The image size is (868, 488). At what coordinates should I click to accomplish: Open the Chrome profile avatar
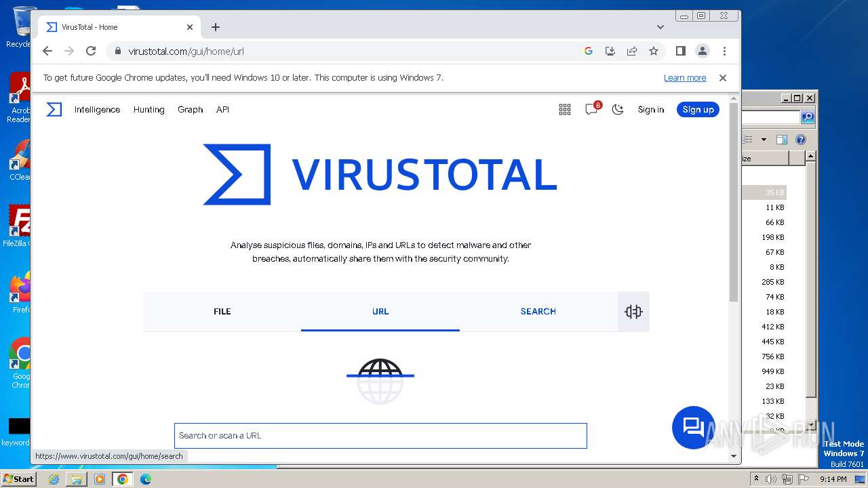click(x=703, y=51)
